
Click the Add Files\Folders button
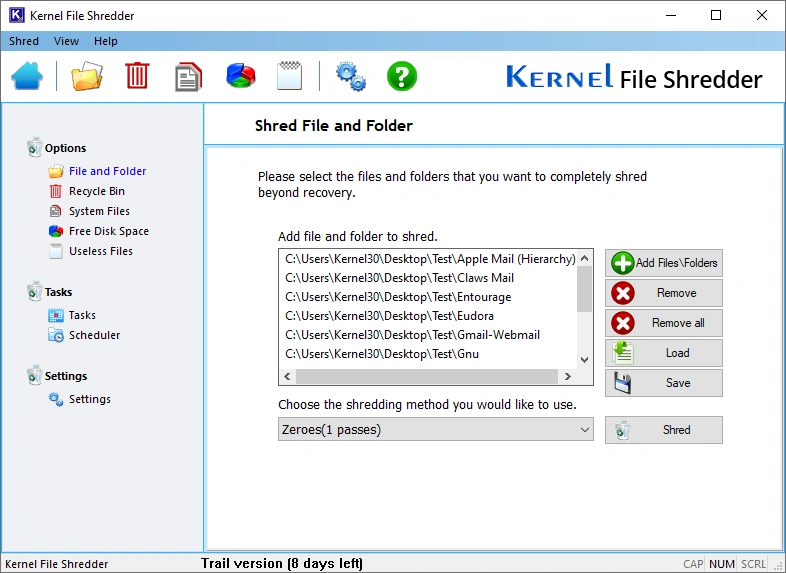click(664, 263)
